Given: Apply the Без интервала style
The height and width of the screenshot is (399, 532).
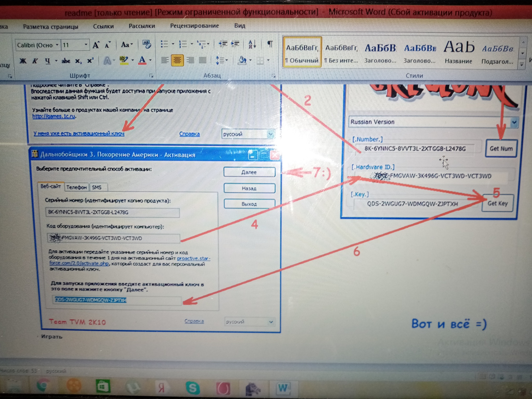Looking at the screenshot, I should [341, 53].
